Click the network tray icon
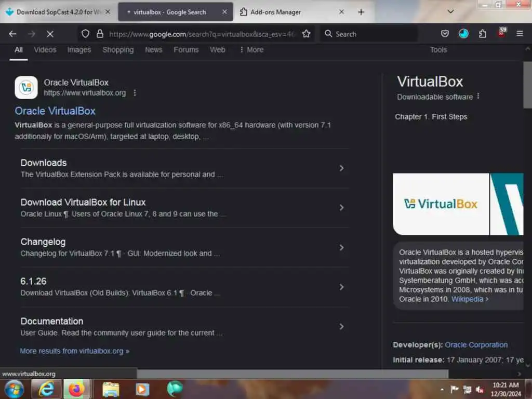 (x=467, y=390)
